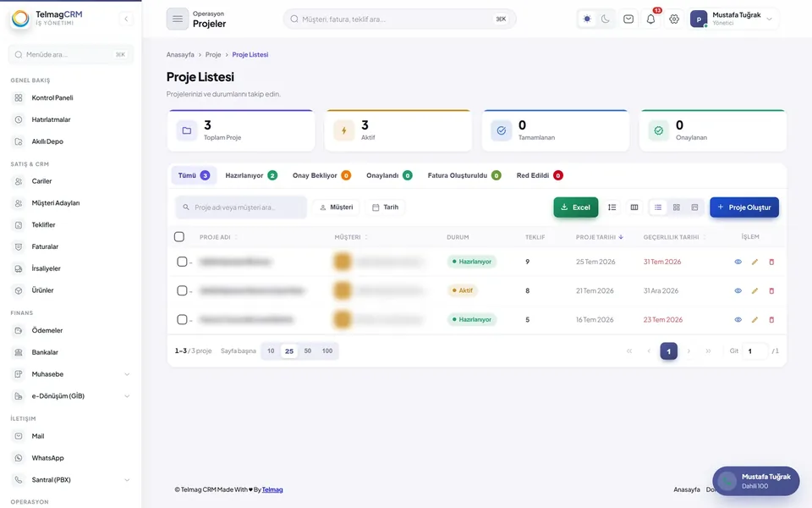This screenshot has width=812, height=508.
Task: Open the hamburger menu next to Projeler
Action: (177, 19)
